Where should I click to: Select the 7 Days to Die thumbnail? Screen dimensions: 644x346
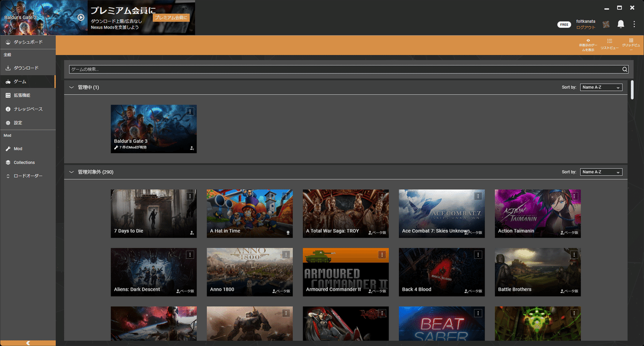point(153,213)
